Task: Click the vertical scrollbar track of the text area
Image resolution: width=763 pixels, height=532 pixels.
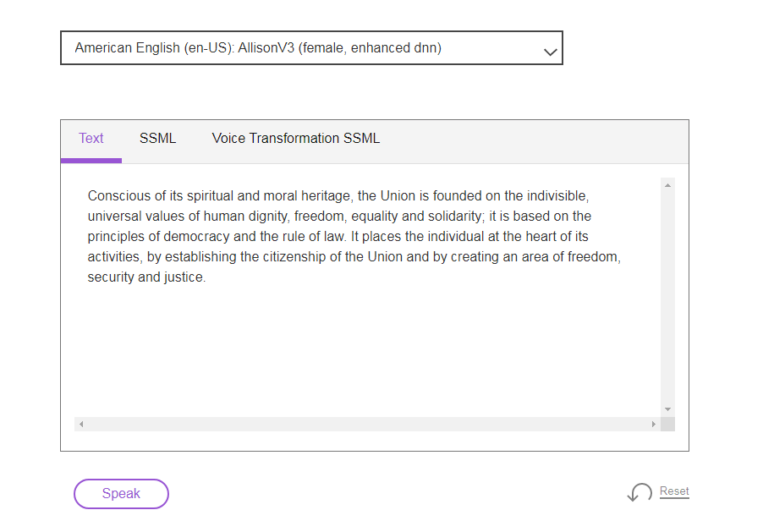Action: point(667,297)
